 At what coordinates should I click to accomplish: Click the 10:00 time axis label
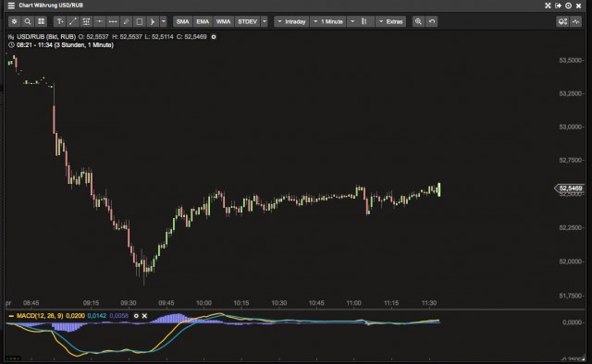coord(203,303)
